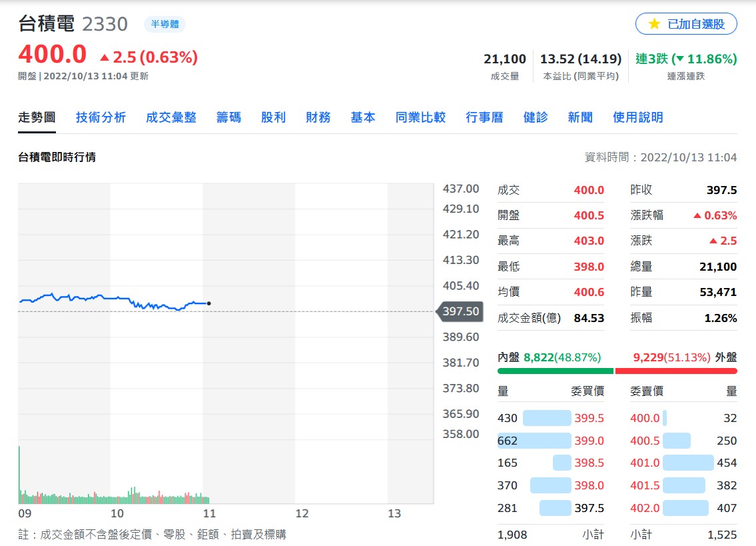Open the 健診 tab
This screenshot has height=546, width=756.
point(536,117)
